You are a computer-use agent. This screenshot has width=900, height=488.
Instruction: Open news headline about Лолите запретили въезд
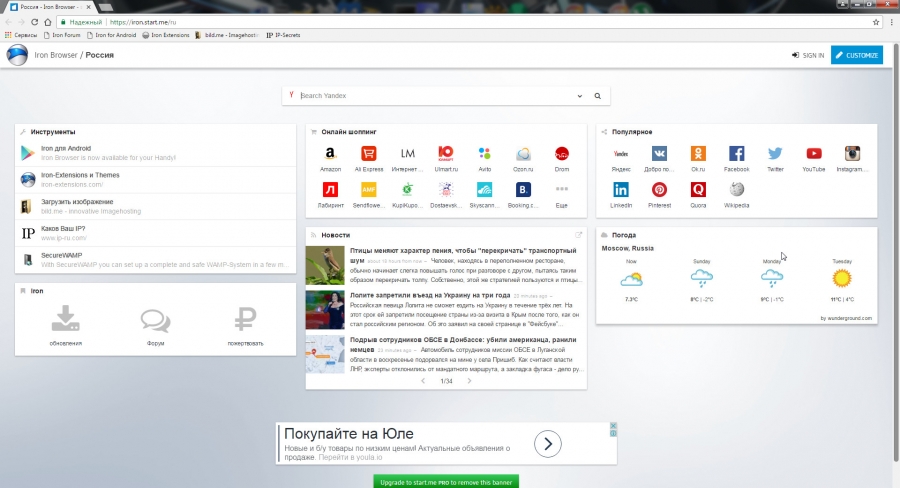(430, 295)
